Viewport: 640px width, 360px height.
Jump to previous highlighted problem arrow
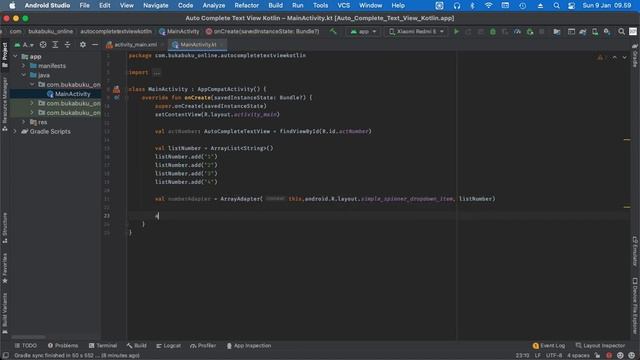(614, 58)
